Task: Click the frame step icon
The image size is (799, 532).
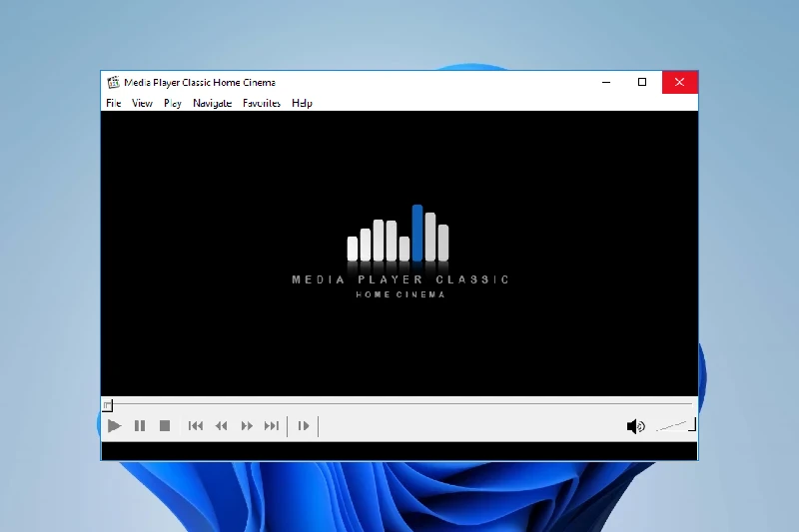Action: point(304,426)
